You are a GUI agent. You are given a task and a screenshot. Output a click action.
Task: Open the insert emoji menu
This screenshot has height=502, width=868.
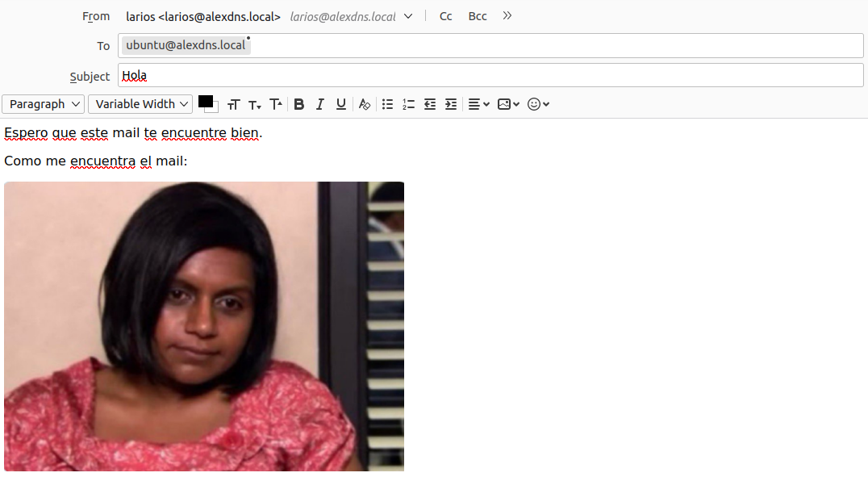538,104
